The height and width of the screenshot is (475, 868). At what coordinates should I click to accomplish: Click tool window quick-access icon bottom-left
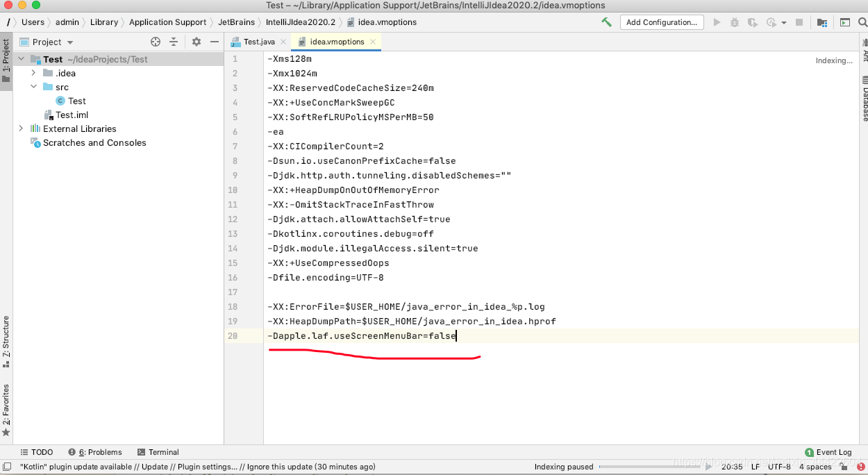[x=6, y=467]
